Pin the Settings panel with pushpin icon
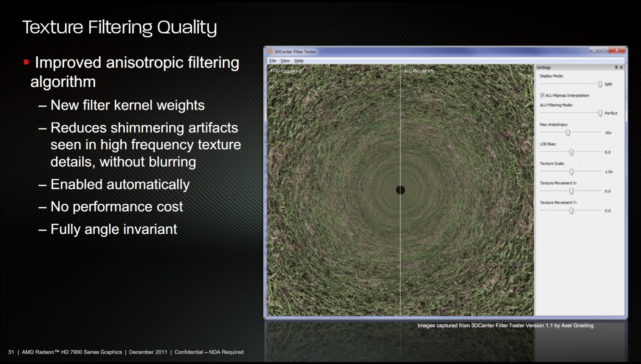 click(x=616, y=67)
